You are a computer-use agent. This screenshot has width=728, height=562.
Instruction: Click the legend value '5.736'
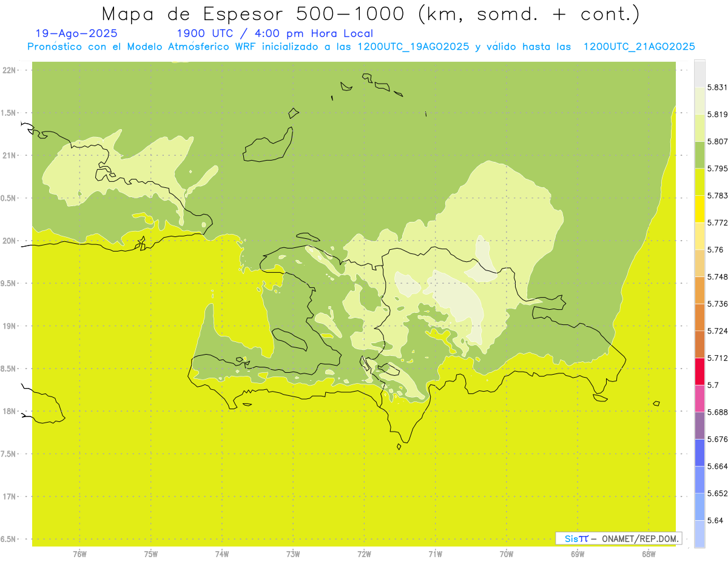tap(717, 304)
